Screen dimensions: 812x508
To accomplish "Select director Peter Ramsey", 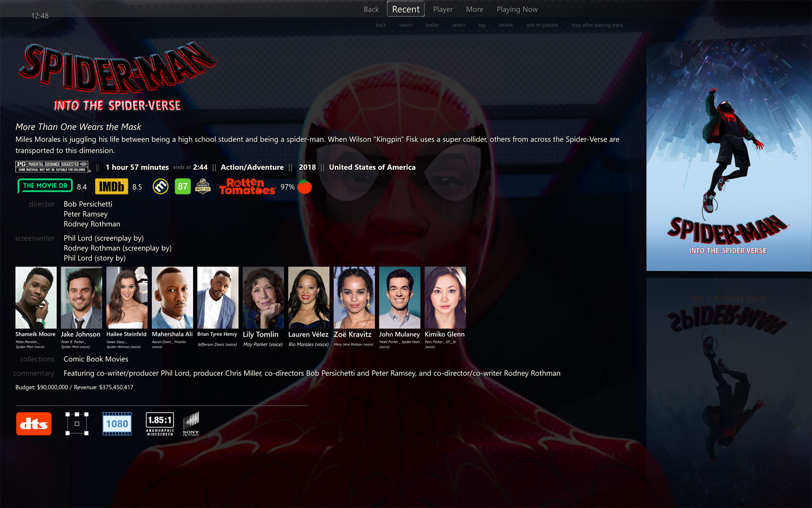I will pyautogui.click(x=85, y=214).
